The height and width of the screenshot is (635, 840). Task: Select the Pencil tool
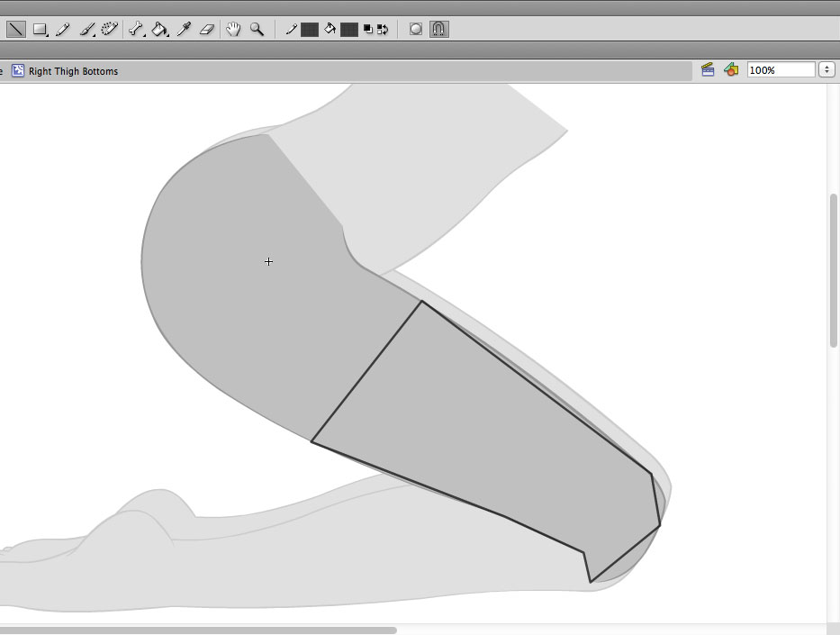tap(63, 29)
